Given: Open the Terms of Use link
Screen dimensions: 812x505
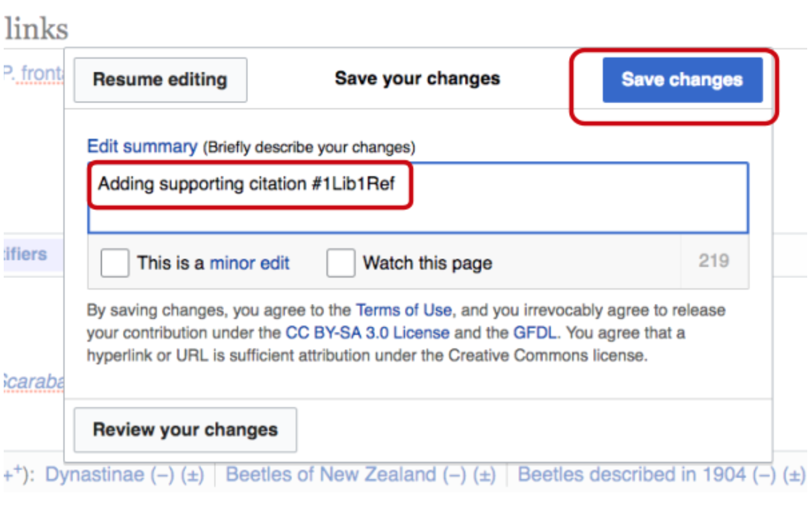Looking at the screenshot, I should tap(403, 310).
